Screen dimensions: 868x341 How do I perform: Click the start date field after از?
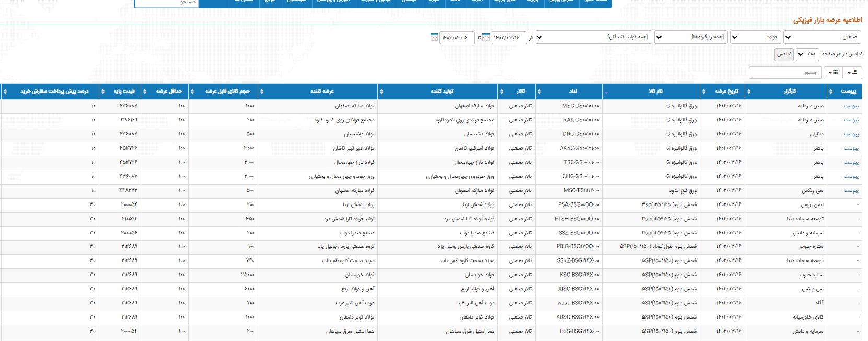[x=510, y=37]
